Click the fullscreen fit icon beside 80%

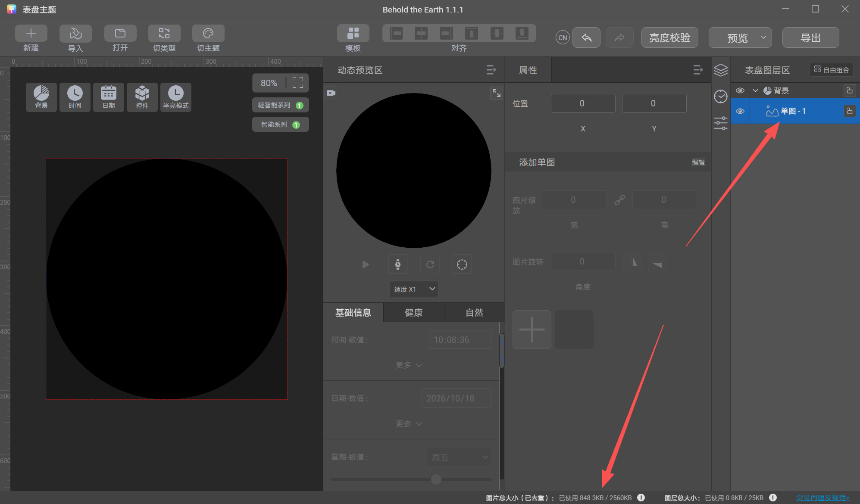point(298,83)
